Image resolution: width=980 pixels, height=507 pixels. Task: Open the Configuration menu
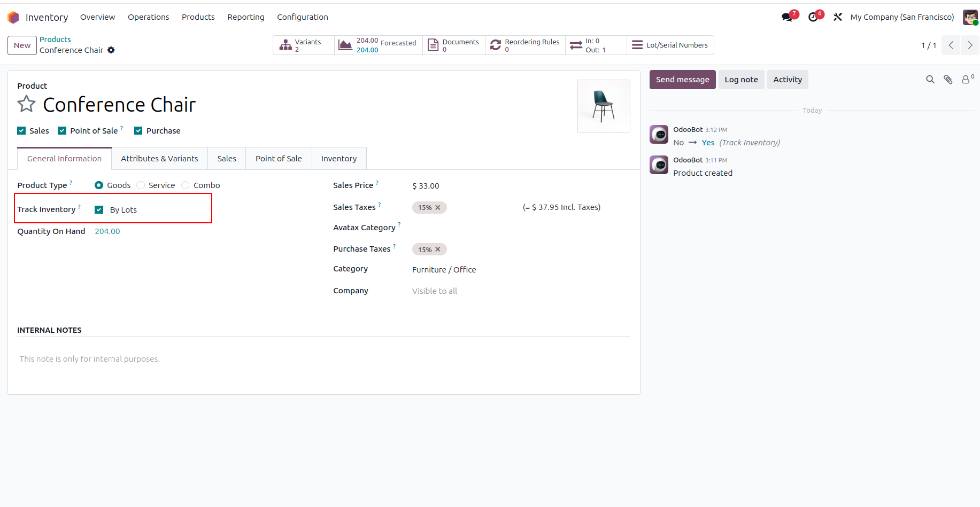pyautogui.click(x=303, y=17)
